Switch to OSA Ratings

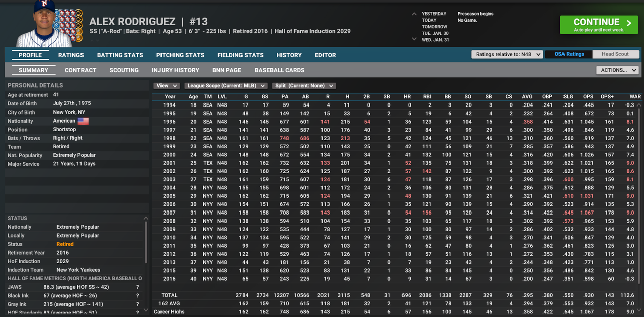569,54
